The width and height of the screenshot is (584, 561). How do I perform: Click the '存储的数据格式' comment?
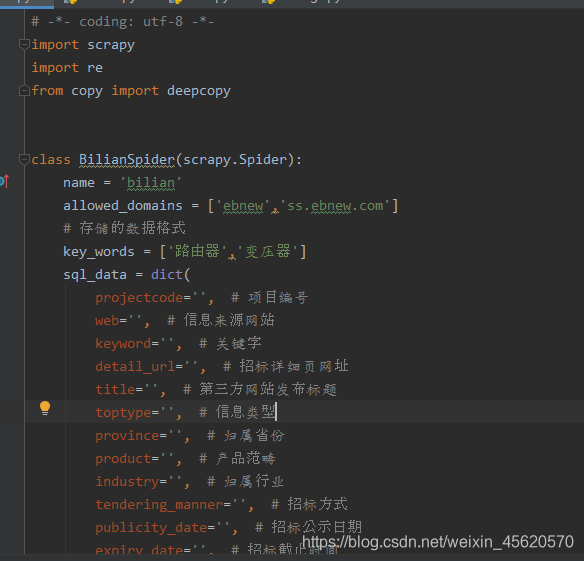click(124, 228)
